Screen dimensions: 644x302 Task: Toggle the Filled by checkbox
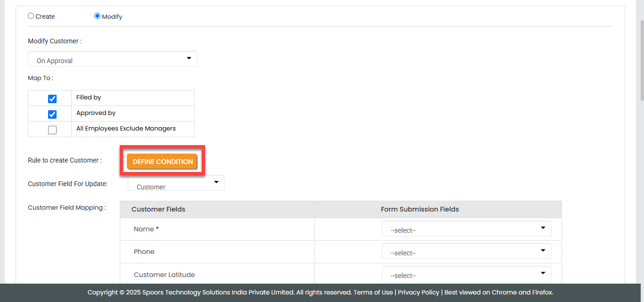click(x=52, y=99)
